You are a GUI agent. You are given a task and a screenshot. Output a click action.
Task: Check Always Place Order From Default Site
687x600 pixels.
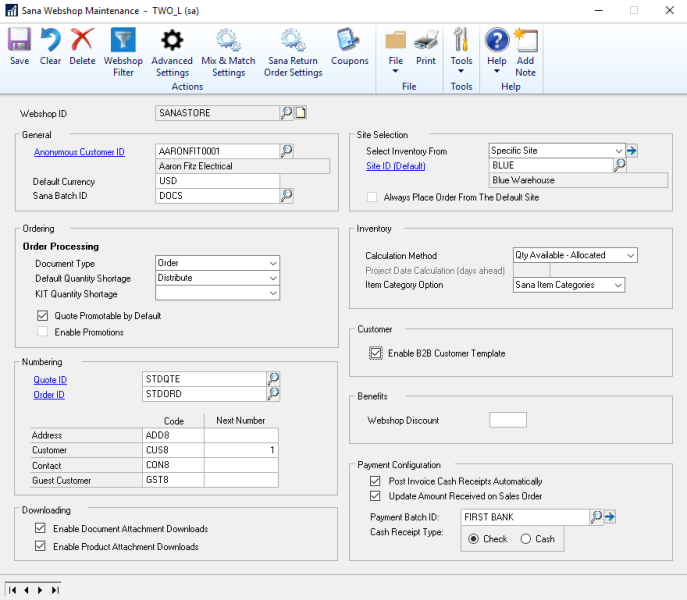(x=373, y=197)
